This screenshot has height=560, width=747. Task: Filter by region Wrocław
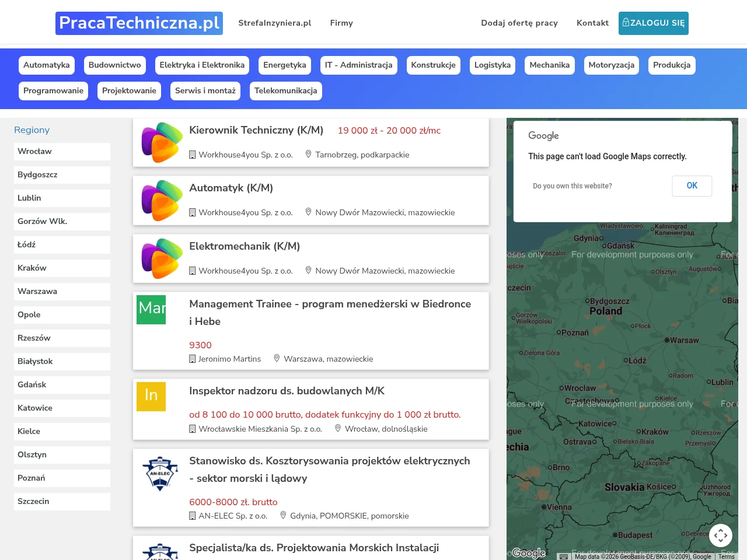tap(62, 152)
